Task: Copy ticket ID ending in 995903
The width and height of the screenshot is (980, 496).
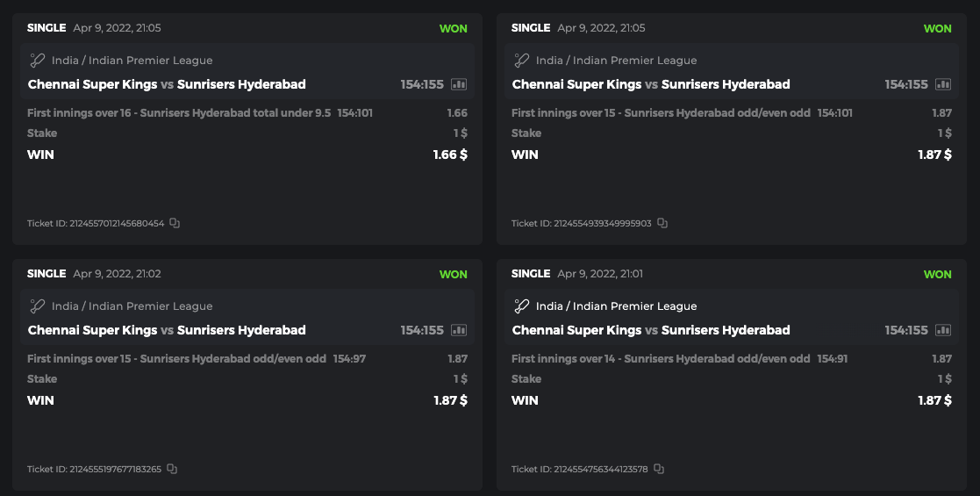Action: pyautogui.click(x=662, y=223)
